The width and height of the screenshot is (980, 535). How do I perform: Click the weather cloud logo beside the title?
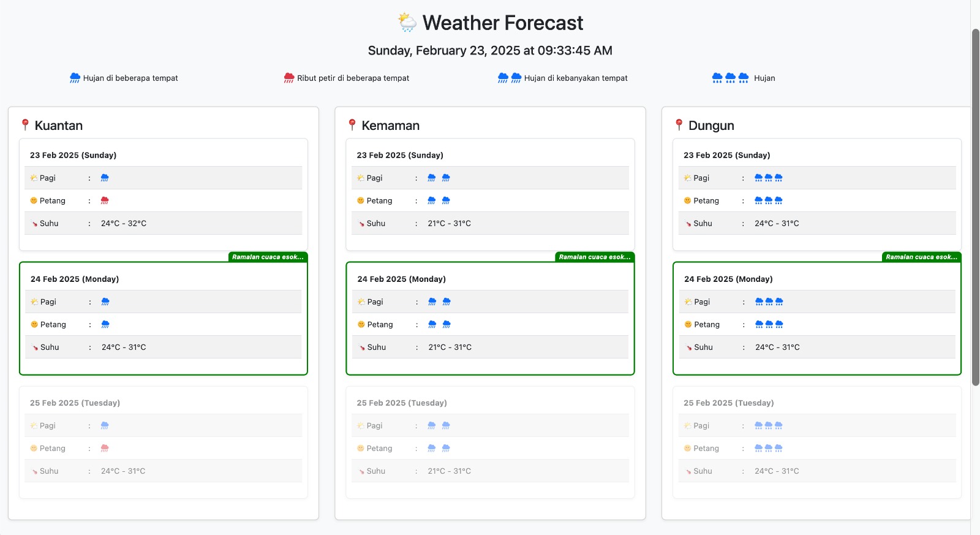pos(407,23)
